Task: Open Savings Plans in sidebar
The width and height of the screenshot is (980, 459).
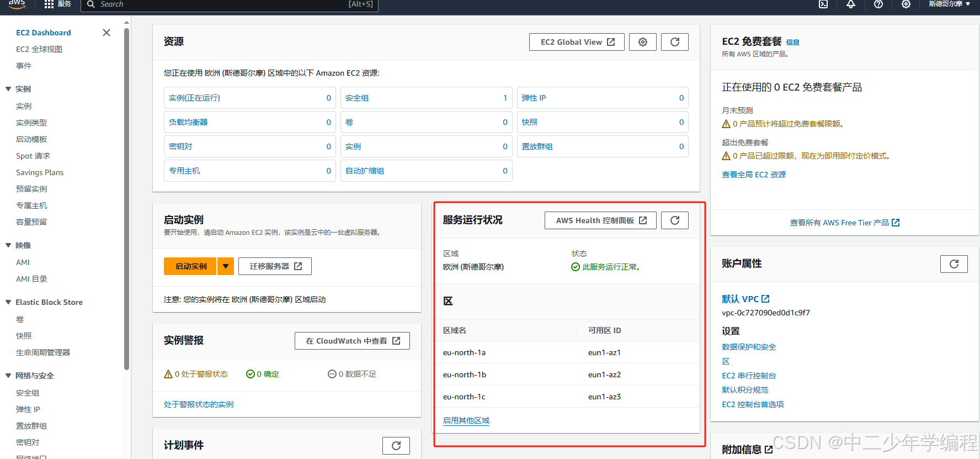Action: point(40,172)
